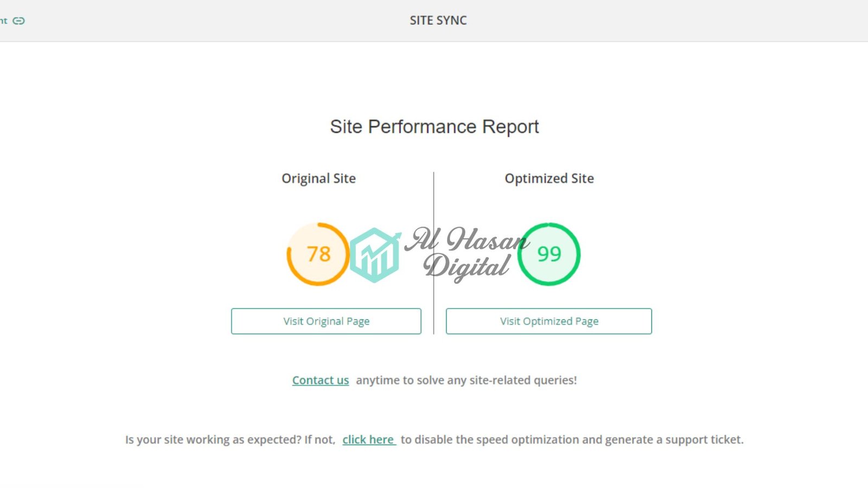The image size is (868, 488).
Task: Click the SITE SYNC header title
Action: (438, 21)
